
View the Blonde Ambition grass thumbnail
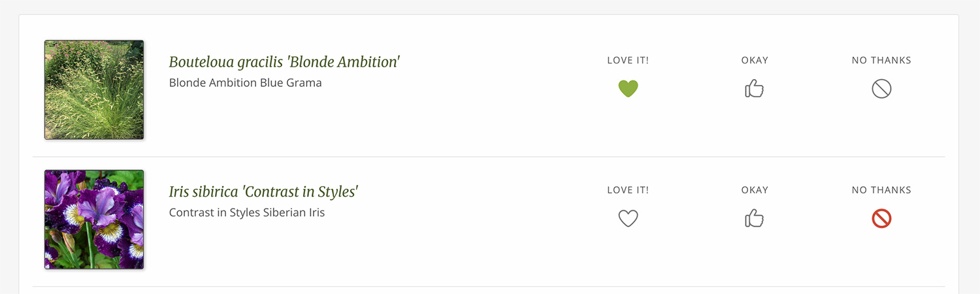(94, 90)
